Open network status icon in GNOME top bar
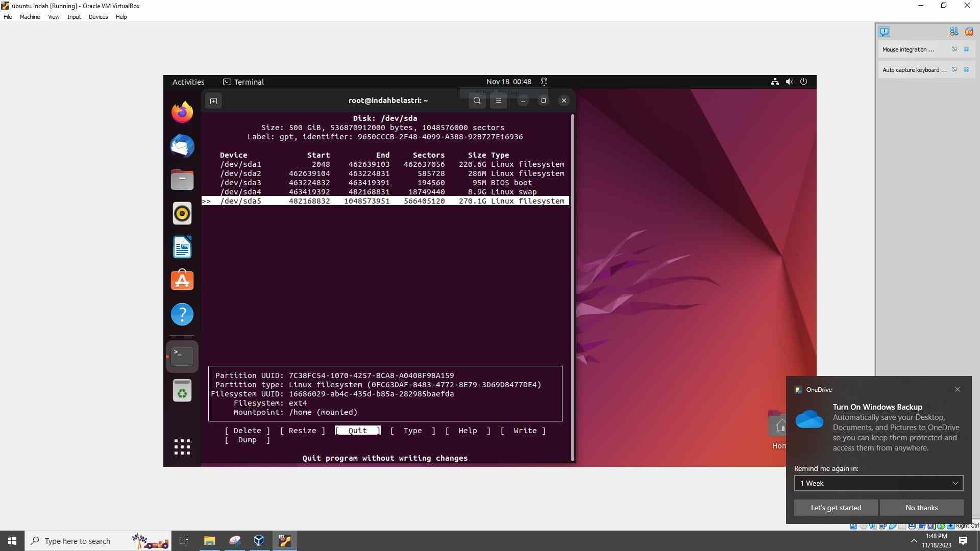The height and width of the screenshot is (551, 980). (x=775, y=82)
